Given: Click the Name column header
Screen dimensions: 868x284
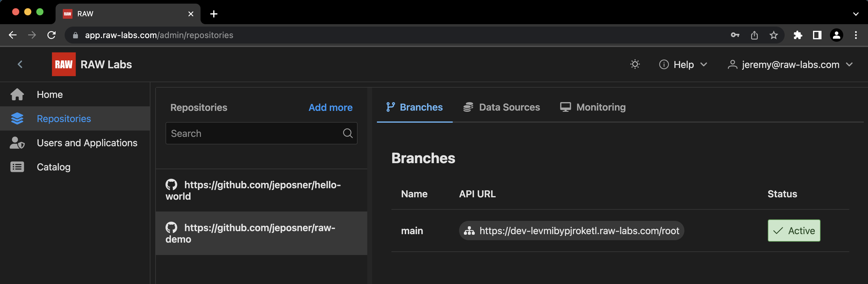Looking at the screenshot, I should (x=414, y=194).
